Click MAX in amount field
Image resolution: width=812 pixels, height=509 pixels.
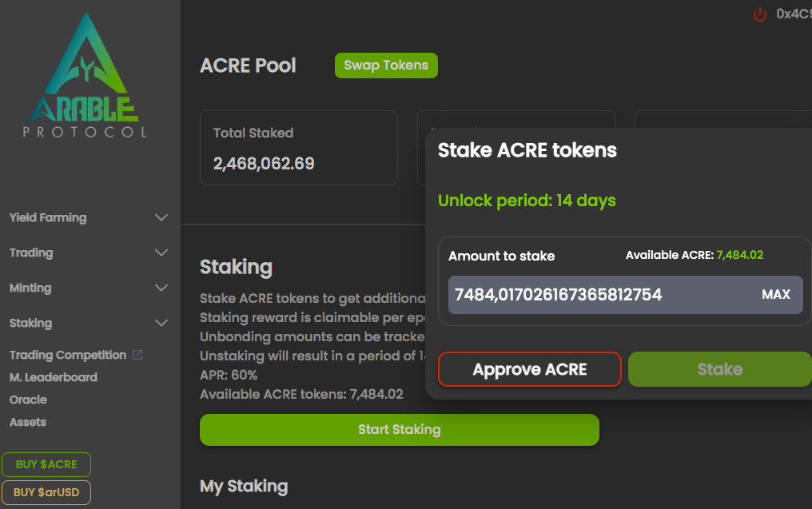click(x=776, y=294)
